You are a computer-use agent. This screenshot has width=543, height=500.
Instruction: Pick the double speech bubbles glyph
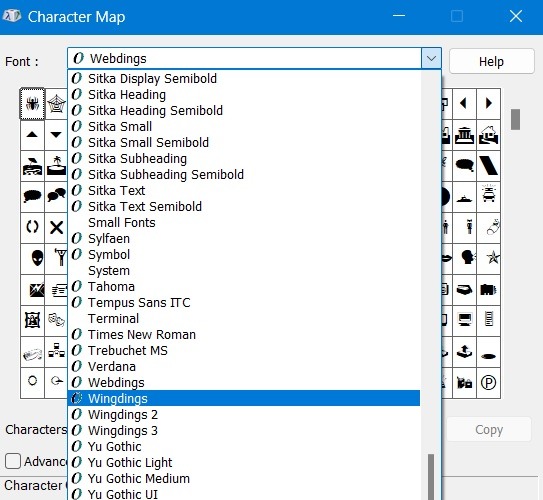pyautogui.click(x=56, y=196)
